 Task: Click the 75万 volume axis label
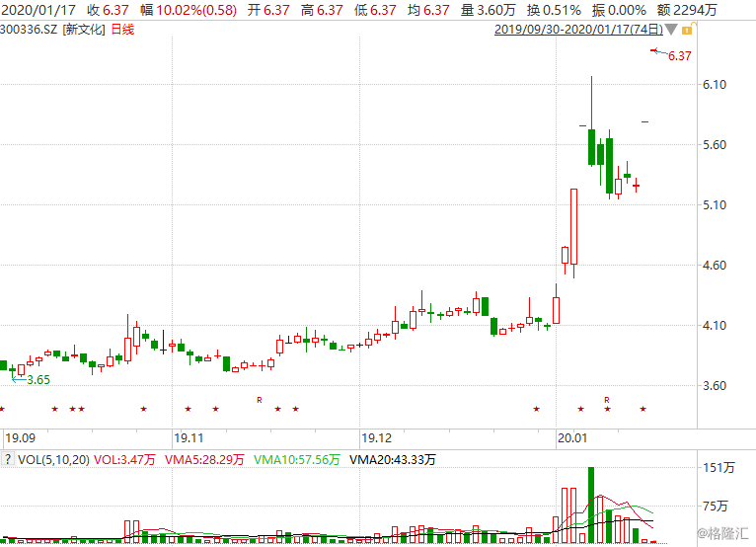(x=715, y=506)
